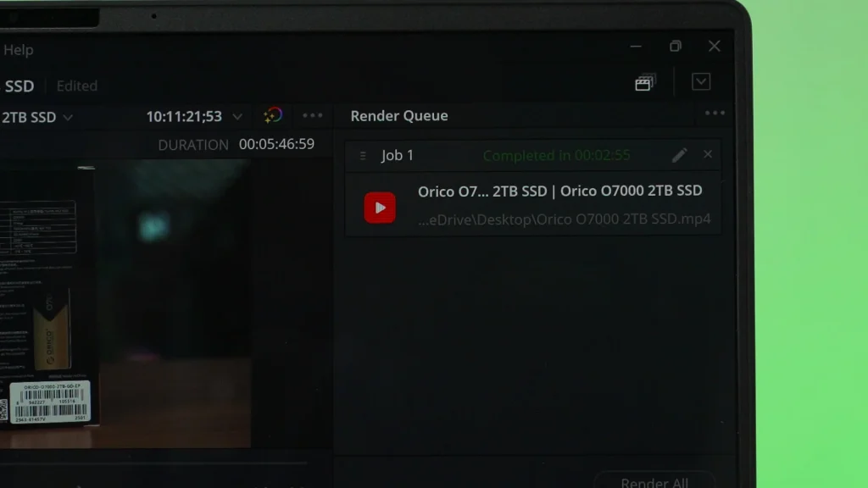Click the Render All button

coord(654,481)
